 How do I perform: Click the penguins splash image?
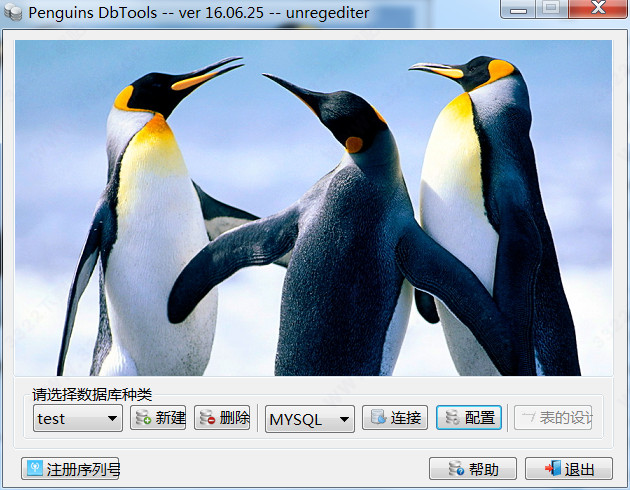(x=313, y=208)
